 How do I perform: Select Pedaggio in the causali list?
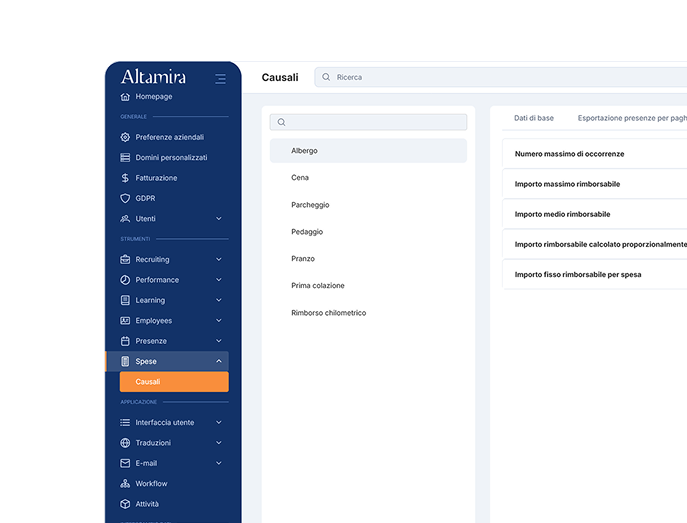coord(306,232)
